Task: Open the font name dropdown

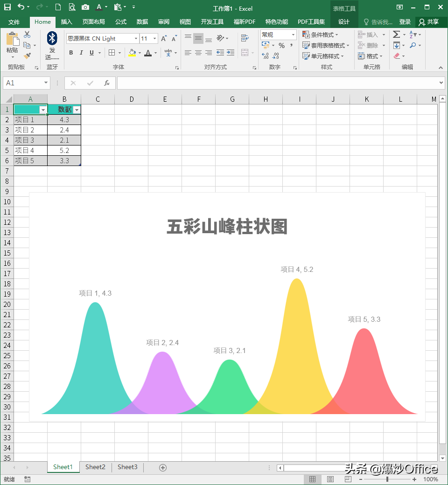Action: pyautogui.click(x=136, y=38)
